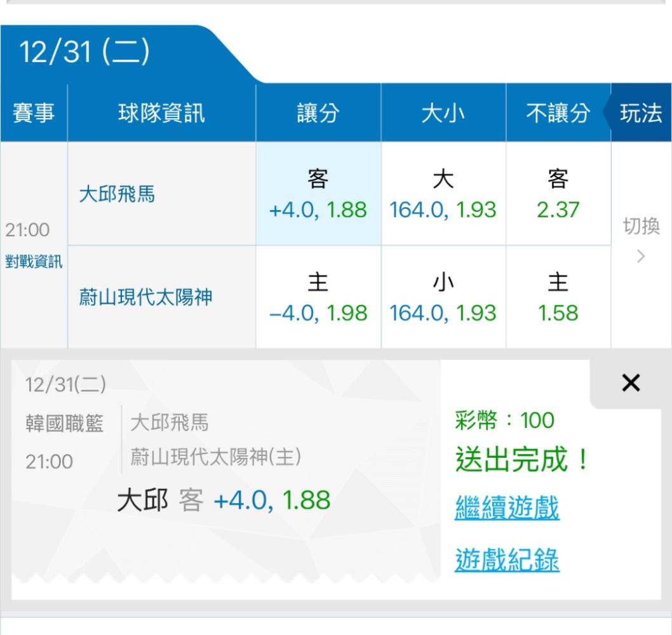Click the 21:00 match time cell
Viewport: 672px width, 635px height.
[x=27, y=230]
